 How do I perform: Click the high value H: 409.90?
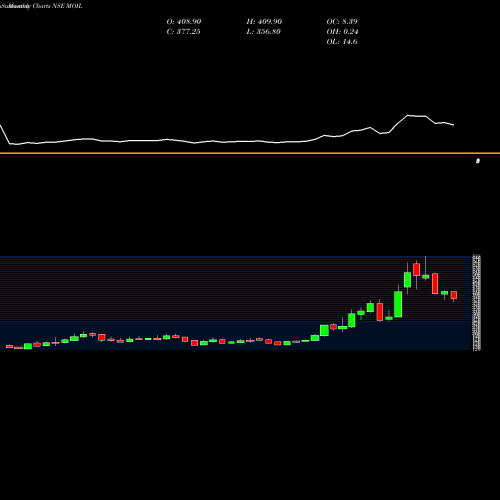264,22
